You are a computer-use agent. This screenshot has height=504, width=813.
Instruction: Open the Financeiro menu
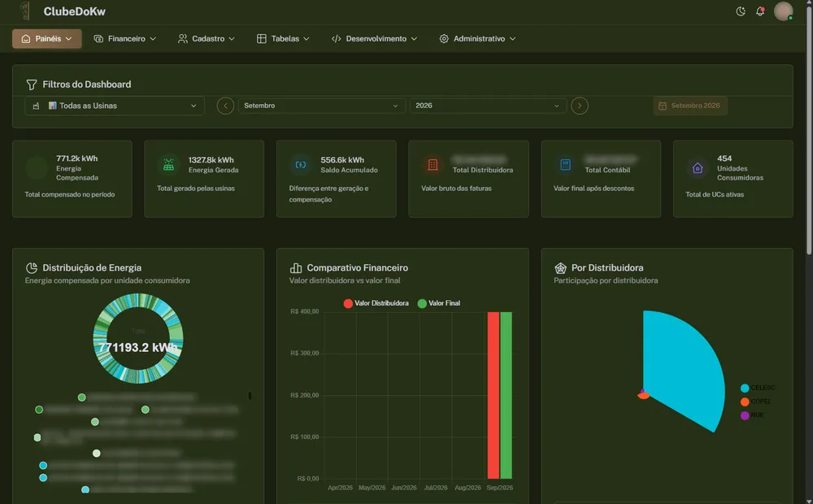(124, 38)
